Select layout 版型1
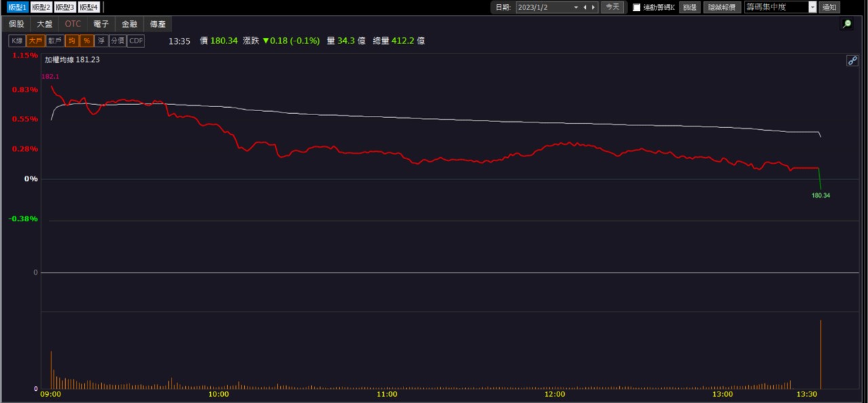 coord(18,7)
